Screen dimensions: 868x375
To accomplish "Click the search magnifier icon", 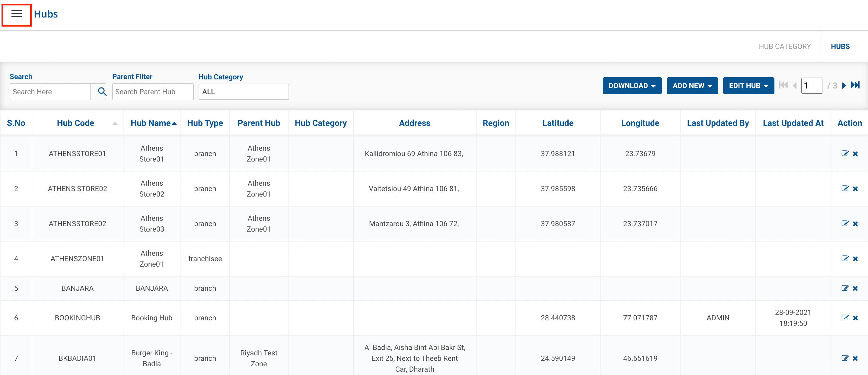I will (x=102, y=91).
